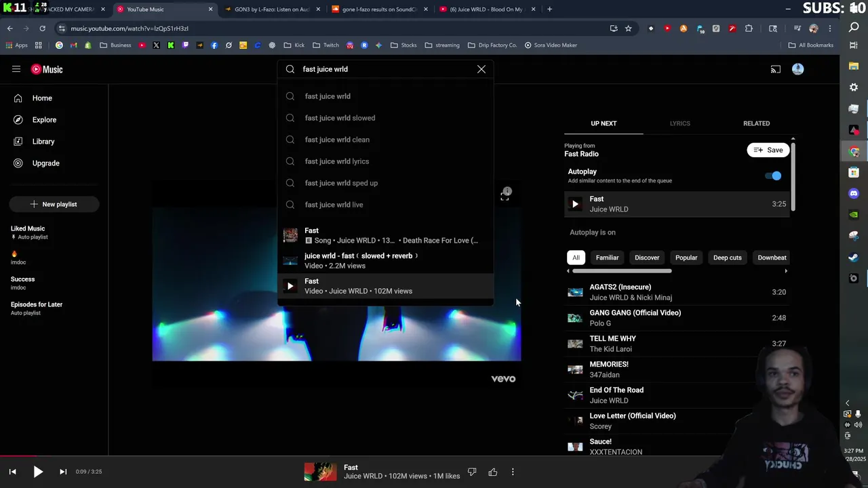Skip to next track
The height and width of the screenshot is (488, 868).
(x=62, y=472)
